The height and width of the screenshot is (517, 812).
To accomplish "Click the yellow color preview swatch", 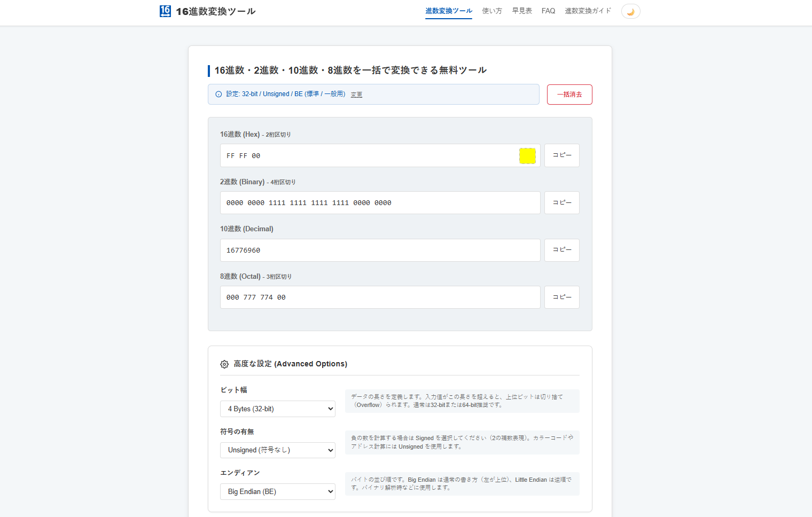I will coord(528,155).
